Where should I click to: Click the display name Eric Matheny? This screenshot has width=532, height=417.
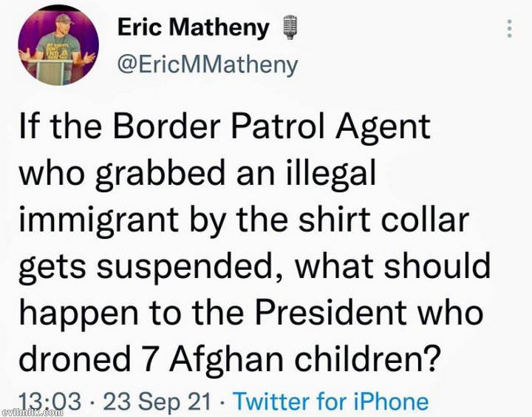(x=194, y=27)
